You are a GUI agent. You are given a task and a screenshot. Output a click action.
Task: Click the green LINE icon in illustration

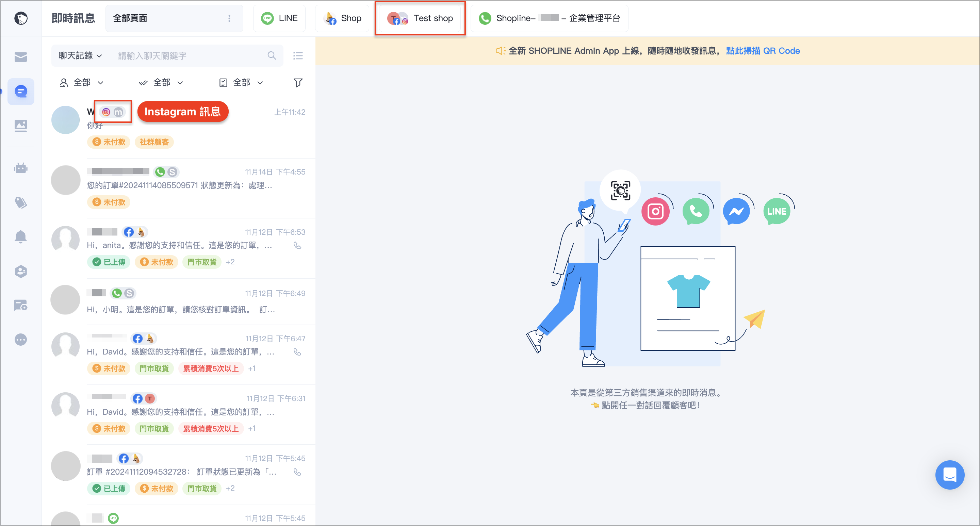(x=777, y=212)
